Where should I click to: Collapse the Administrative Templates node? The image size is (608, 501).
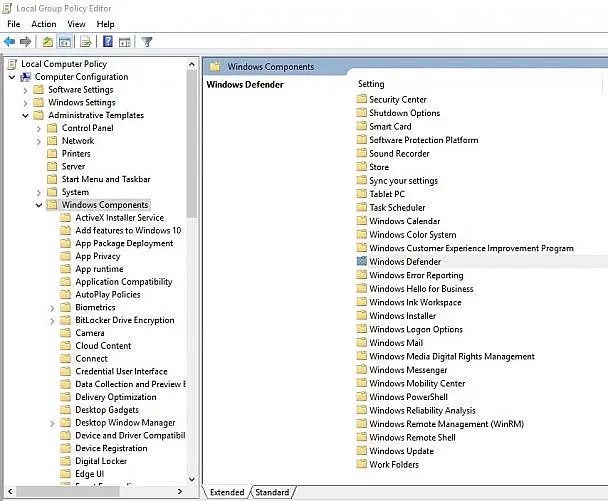[25, 116]
